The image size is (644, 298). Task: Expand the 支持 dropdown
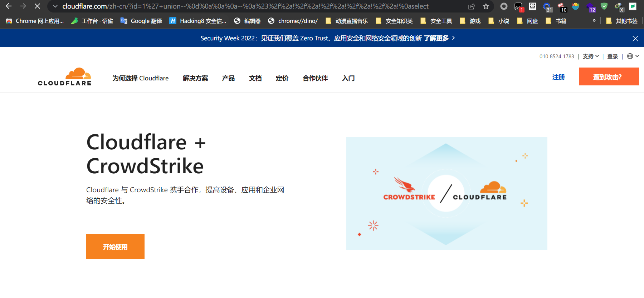pos(591,56)
